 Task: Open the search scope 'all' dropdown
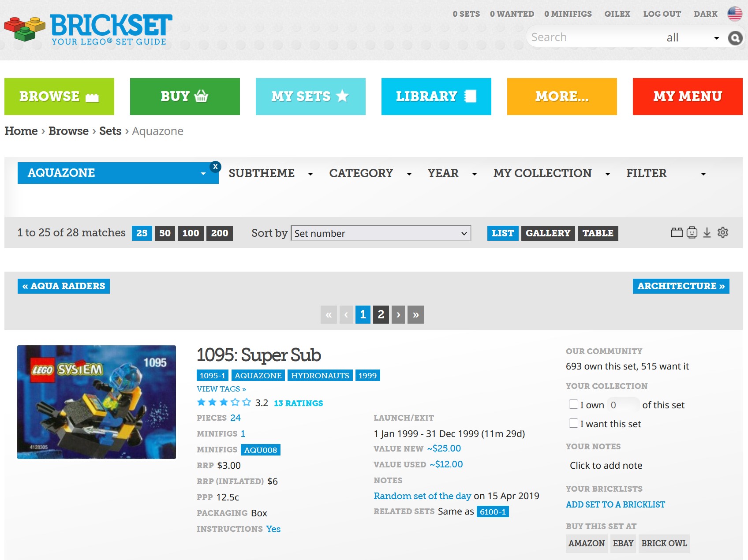click(692, 38)
